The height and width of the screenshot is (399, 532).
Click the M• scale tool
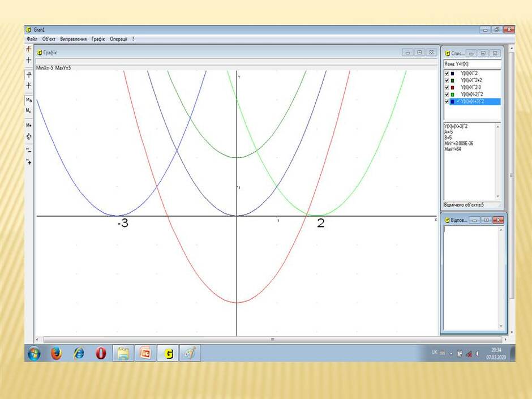28,125
